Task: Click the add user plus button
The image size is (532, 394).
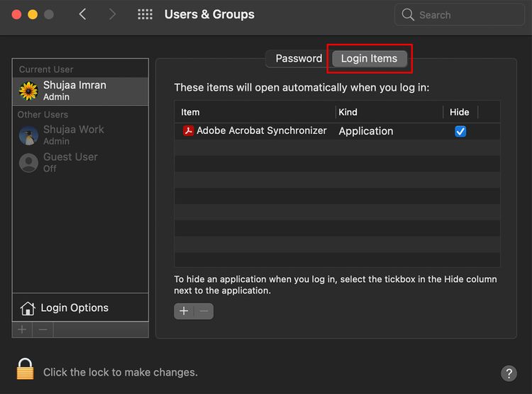Action: (x=22, y=330)
